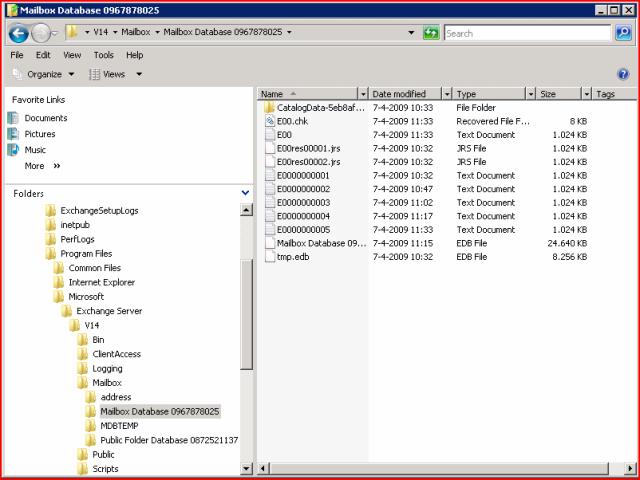
Task: Select the Logging folder in tree
Action: pyautogui.click(x=107, y=369)
